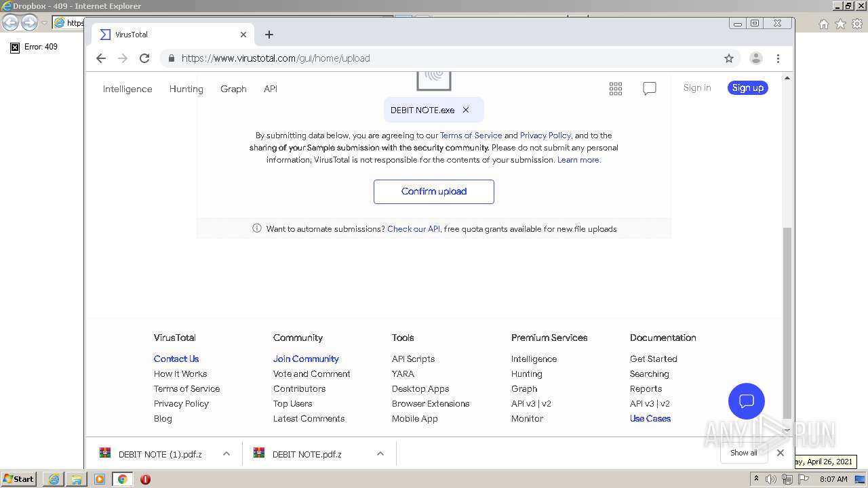Open Privacy Policy link in notice

545,136
